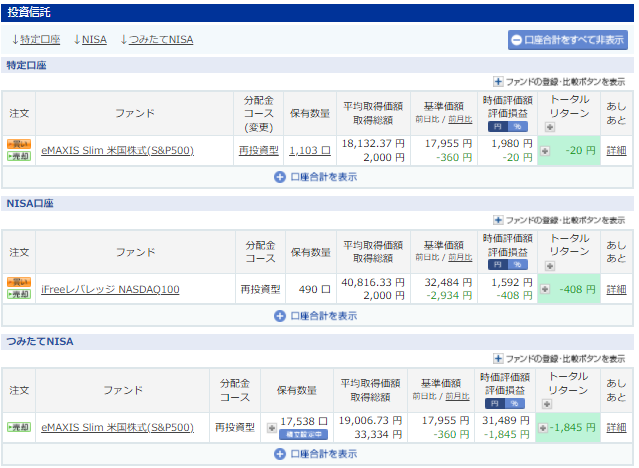Switch NISA口座 valuation to % display
This screenshot has height=468, width=639.
click(518, 265)
